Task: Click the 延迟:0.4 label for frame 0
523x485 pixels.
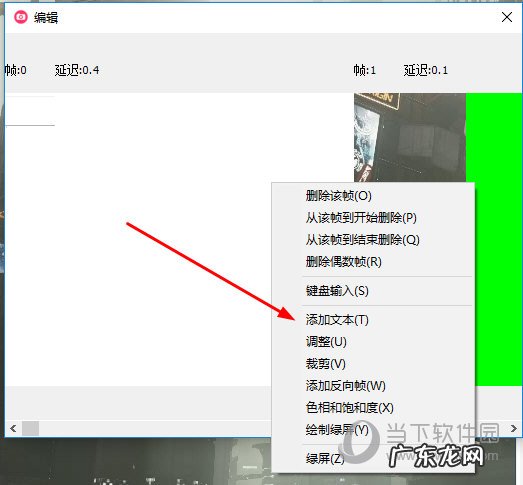Action: click(x=77, y=70)
